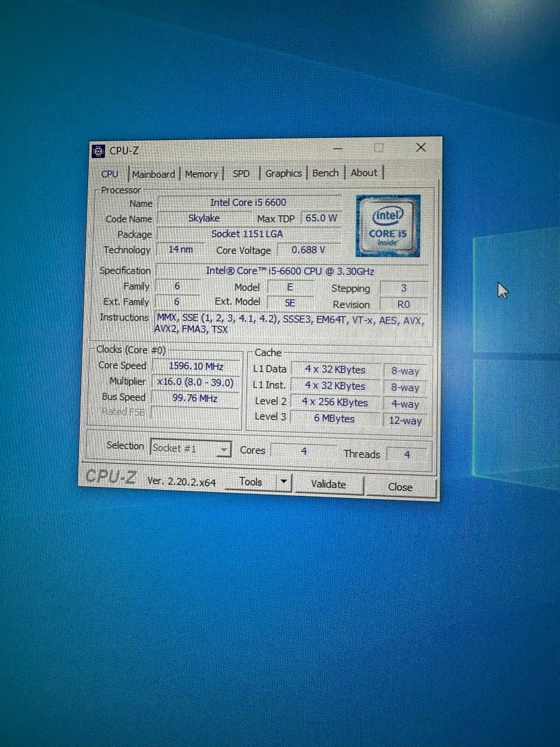This screenshot has height=747, width=560.
Task: Open the About tab
Action: pos(364,172)
